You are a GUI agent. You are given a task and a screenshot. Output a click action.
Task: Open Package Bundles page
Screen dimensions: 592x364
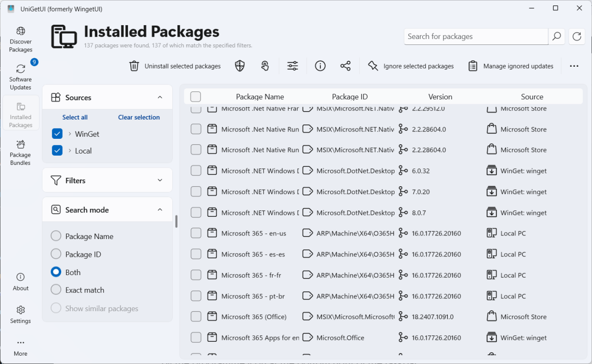click(x=20, y=153)
